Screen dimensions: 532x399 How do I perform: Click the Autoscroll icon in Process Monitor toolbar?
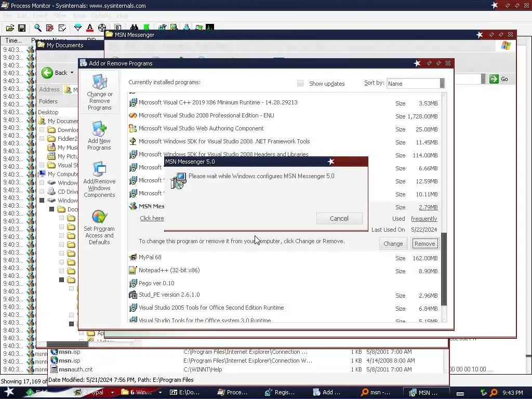point(50,28)
